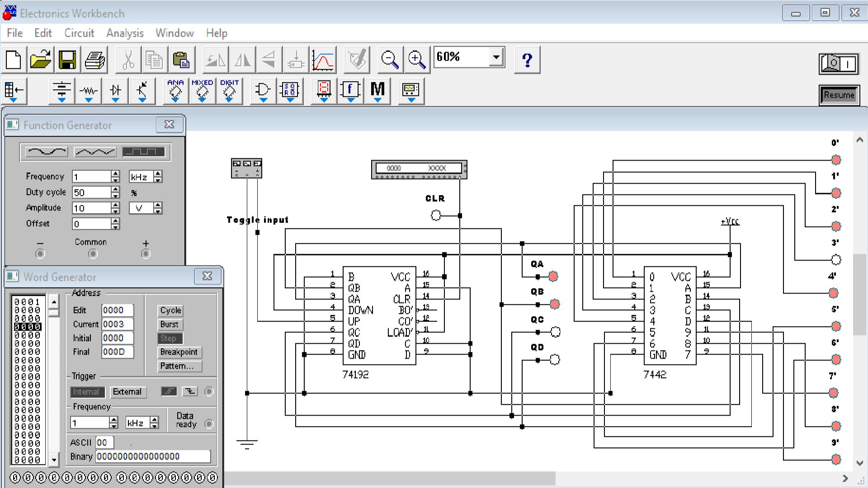Click the Binary input field
The height and width of the screenshot is (488, 868).
point(153,456)
